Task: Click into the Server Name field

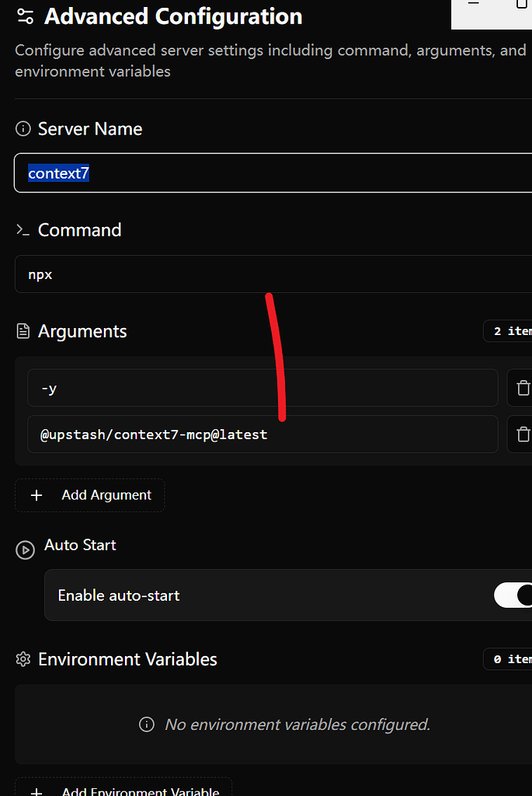Action: coord(273,173)
